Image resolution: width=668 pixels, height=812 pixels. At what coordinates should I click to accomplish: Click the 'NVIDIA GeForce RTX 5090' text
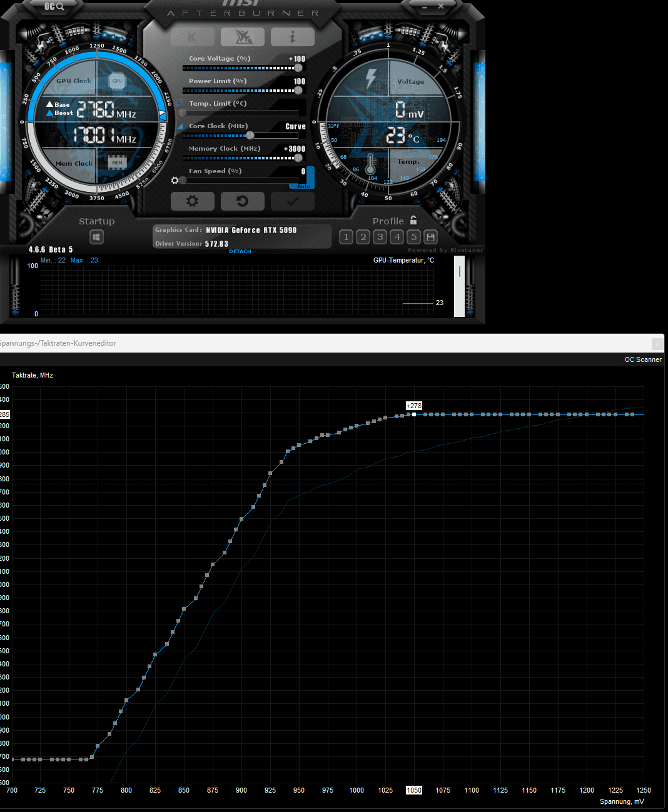251,230
